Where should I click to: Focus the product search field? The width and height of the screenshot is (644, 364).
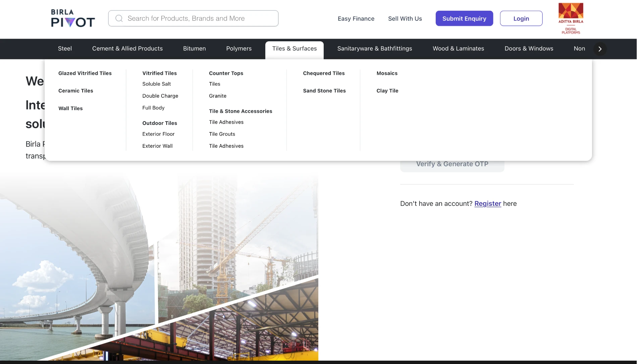[x=193, y=18]
